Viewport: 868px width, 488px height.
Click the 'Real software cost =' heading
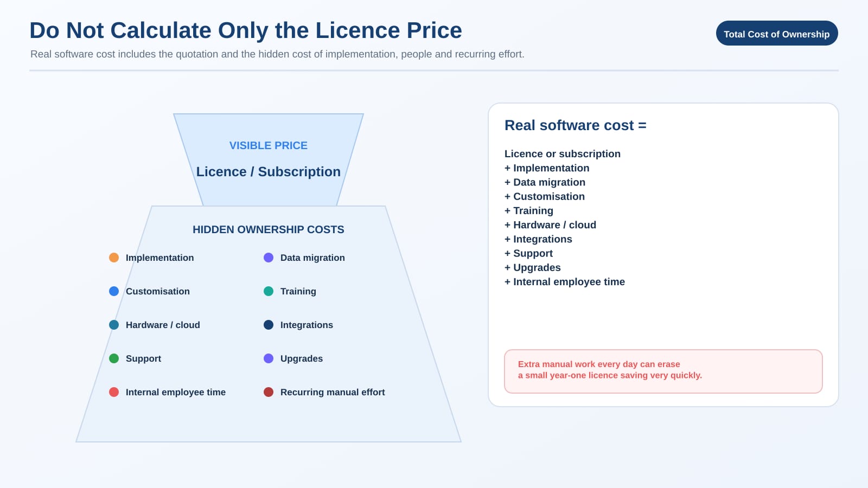tap(576, 125)
